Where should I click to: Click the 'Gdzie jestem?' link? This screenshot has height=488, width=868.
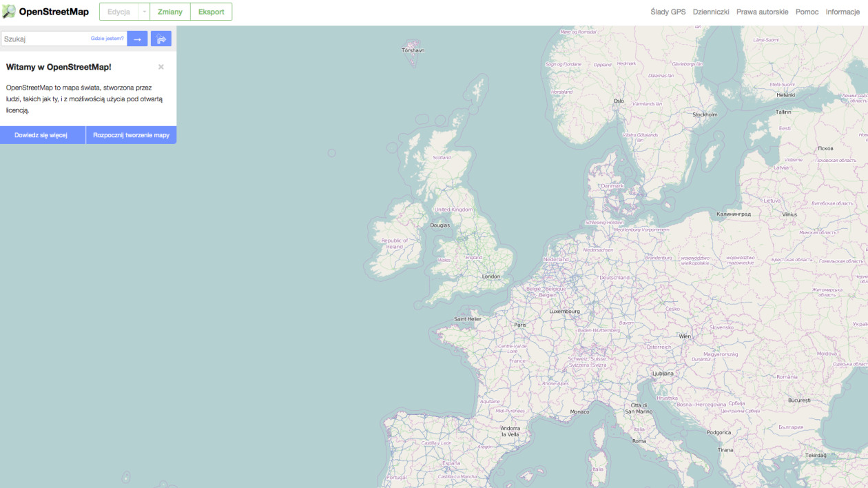tap(107, 39)
